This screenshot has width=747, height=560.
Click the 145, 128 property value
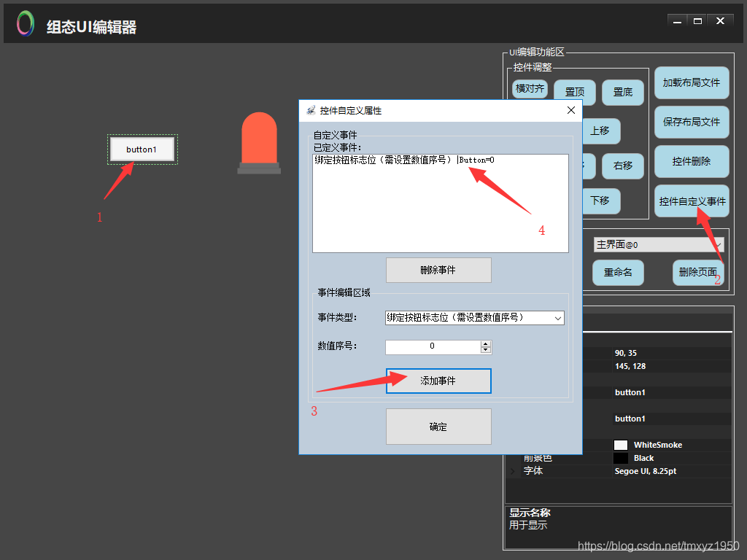coord(630,367)
